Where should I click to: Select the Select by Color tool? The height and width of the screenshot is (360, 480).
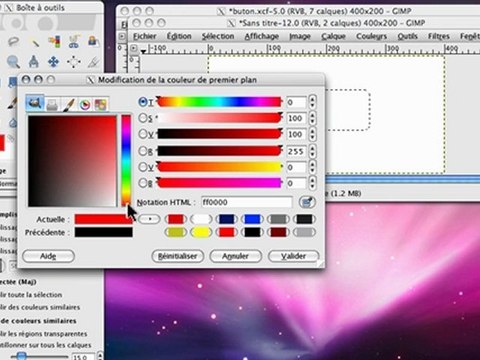54,41
